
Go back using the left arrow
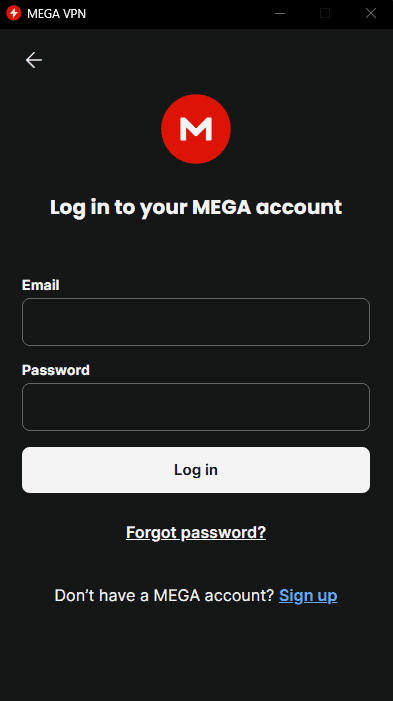click(x=34, y=60)
